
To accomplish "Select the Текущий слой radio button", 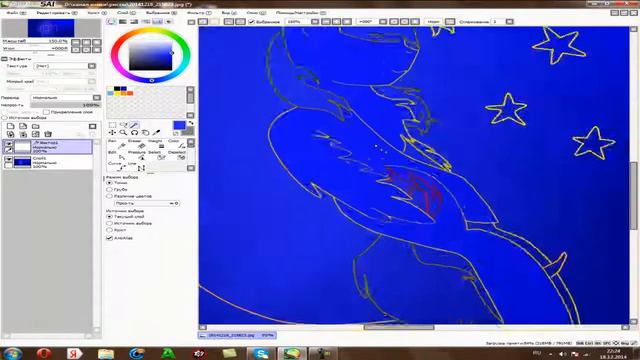I will [x=109, y=217].
